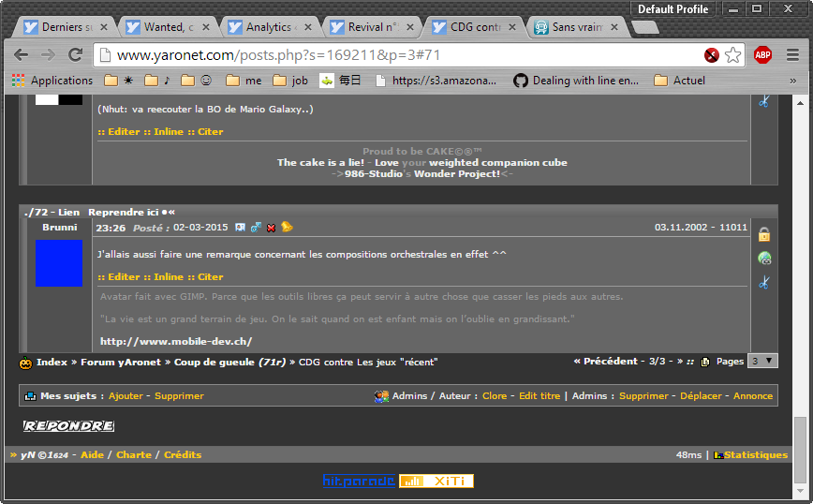Open the 'job' bookmarks folder
This screenshot has height=504, width=813.
290,81
